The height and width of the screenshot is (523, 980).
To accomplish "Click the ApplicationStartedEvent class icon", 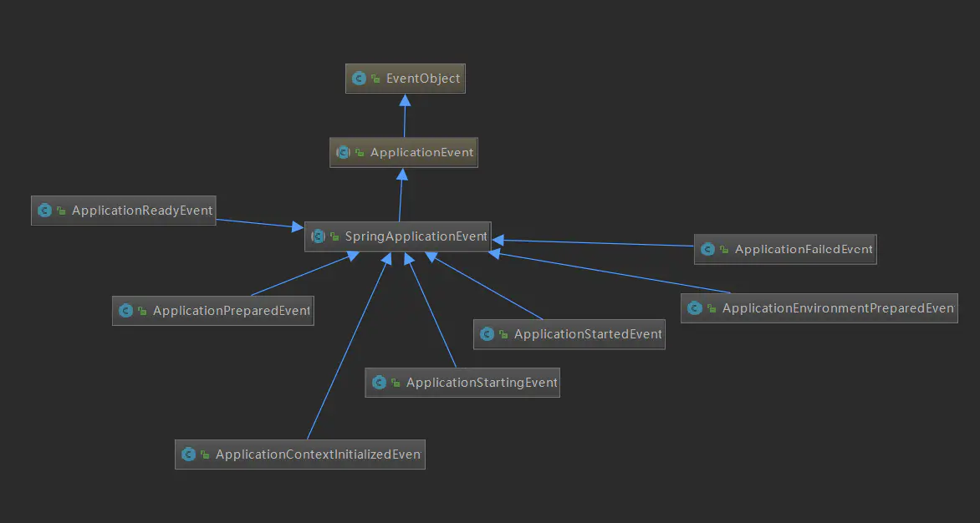I will click(x=487, y=334).
